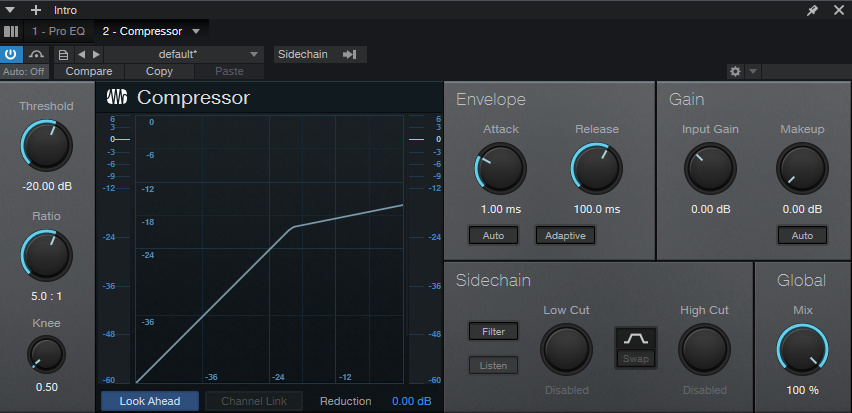The height and width of the screenshot is (413, 852).
Task: Click the plugin power bypass button
Action: (12, 54)
